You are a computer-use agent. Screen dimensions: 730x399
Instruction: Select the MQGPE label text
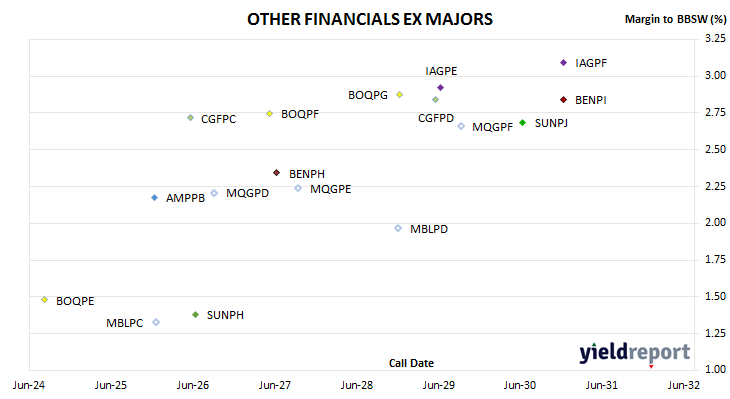pos(331,189)
